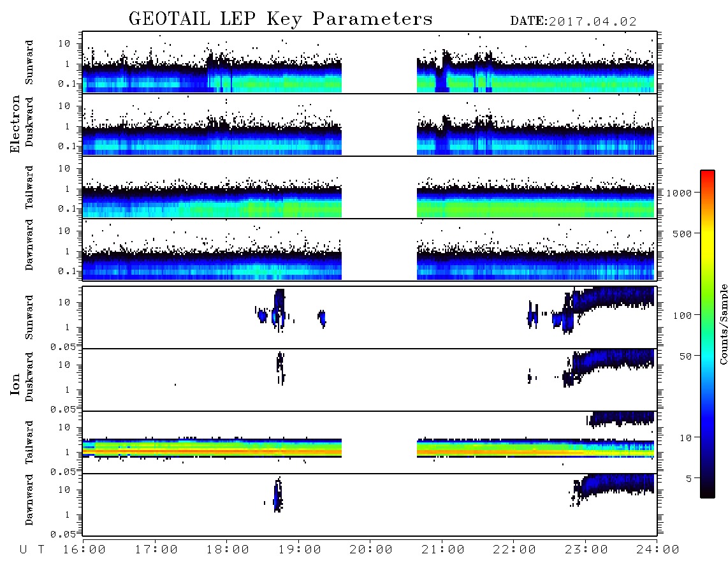The image size is (728, 561).
Task: Click the yellow band of the color bar
Action: [x=707, y=242]
